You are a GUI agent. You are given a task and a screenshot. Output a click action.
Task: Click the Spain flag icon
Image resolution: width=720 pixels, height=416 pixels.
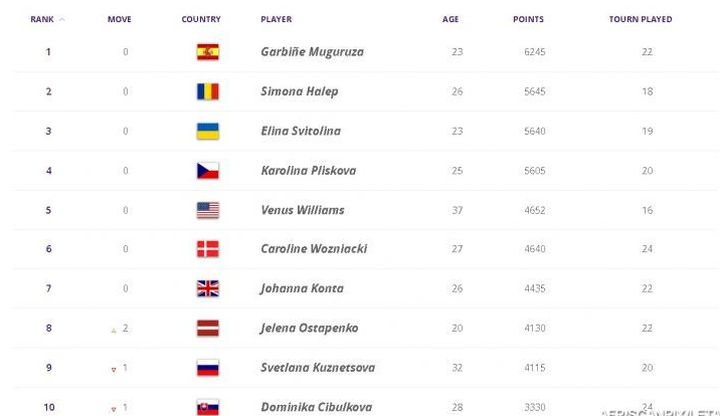[208, 52]
